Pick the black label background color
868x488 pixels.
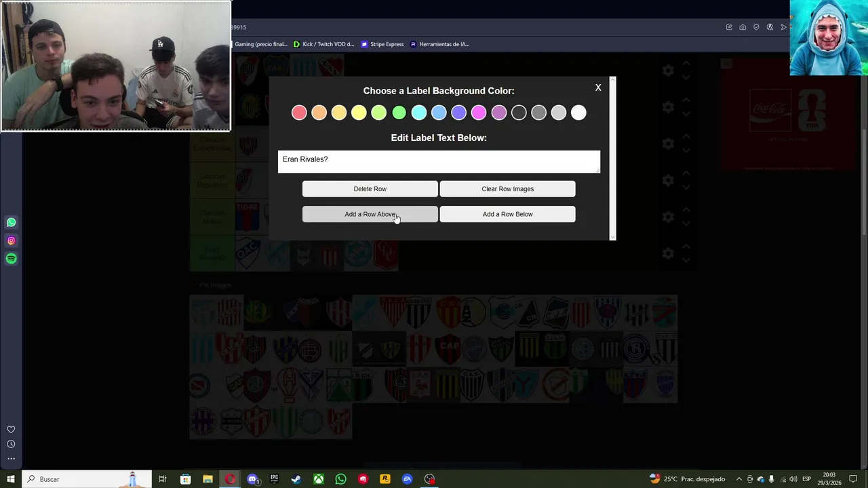[x=519, y=113]
